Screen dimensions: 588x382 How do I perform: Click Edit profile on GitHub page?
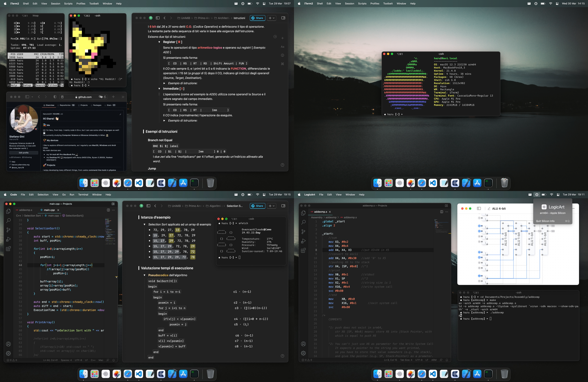(24, 153)
